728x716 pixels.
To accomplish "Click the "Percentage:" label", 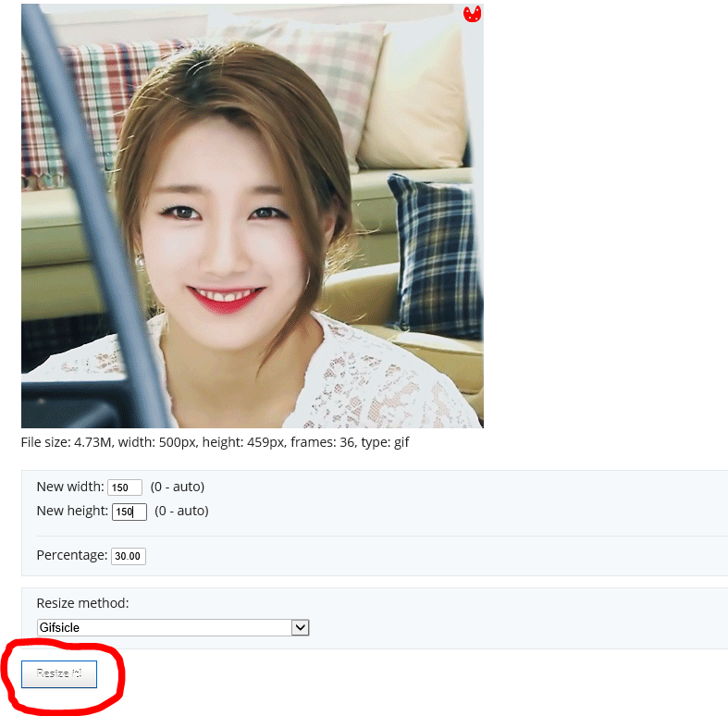I will 72,555.
